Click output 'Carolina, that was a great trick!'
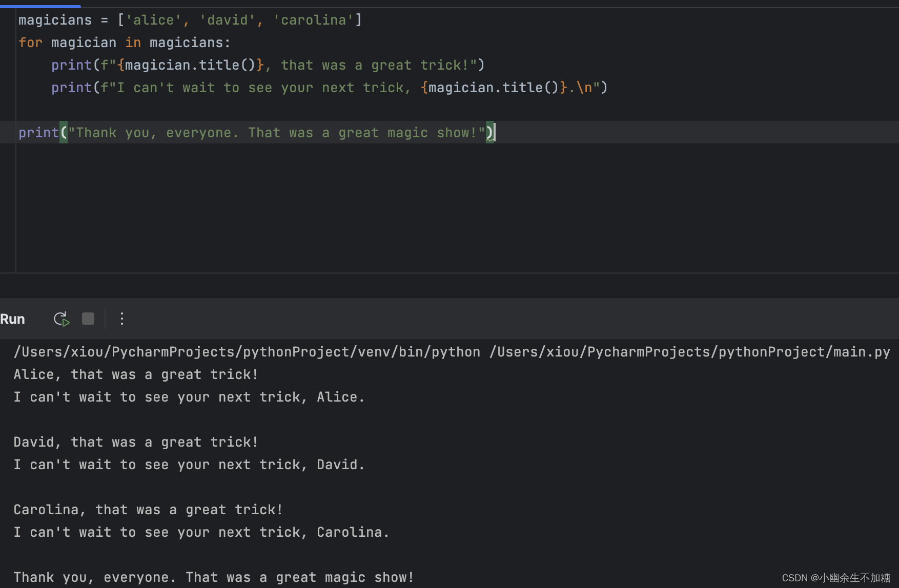899x588 pixels. click(x=148, y=510)
